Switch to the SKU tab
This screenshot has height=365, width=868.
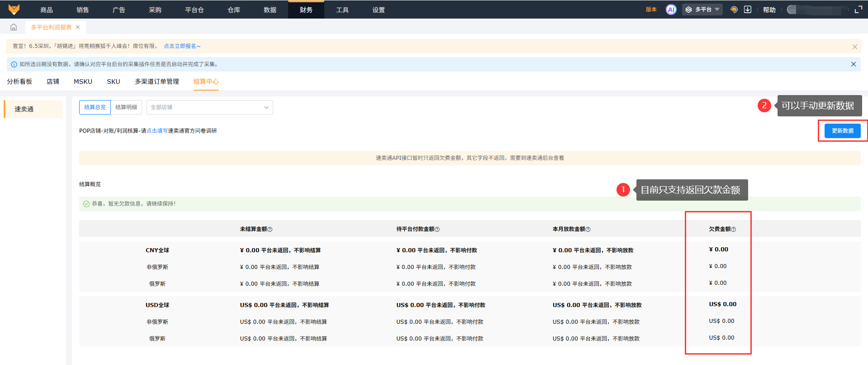pos(114,82)
